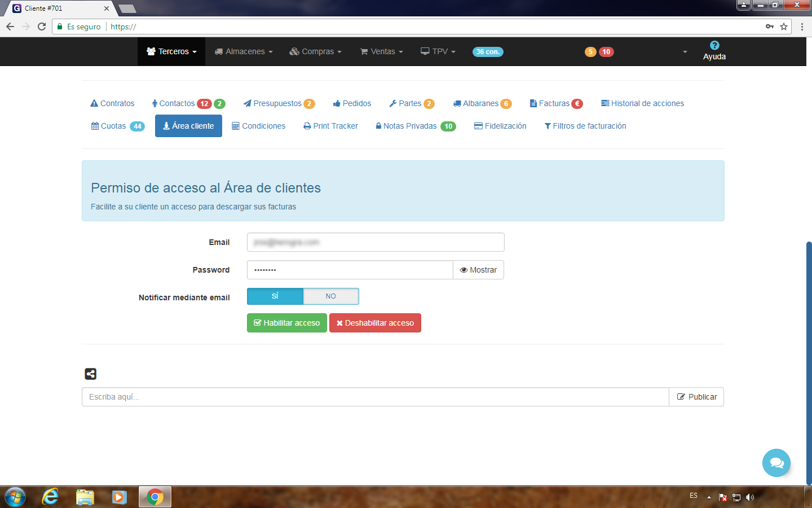
Task: Expand the Terceros dropdown menu
Action: 171,51
